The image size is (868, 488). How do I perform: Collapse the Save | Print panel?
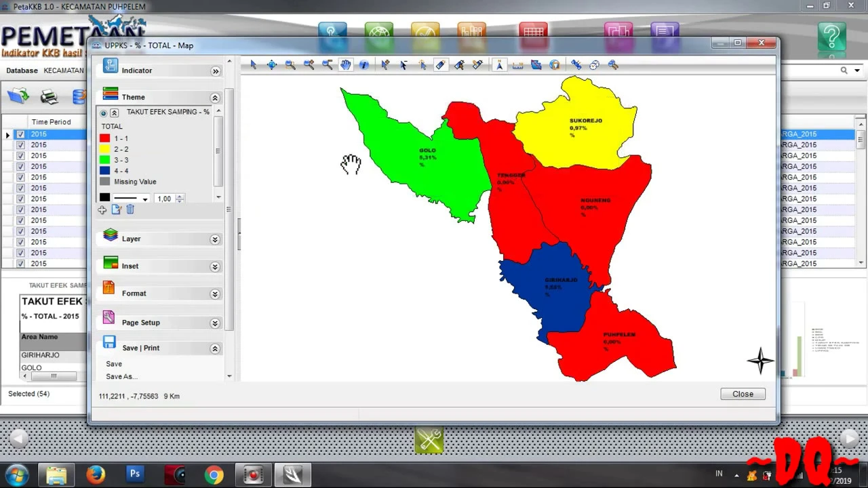[215, 348]
